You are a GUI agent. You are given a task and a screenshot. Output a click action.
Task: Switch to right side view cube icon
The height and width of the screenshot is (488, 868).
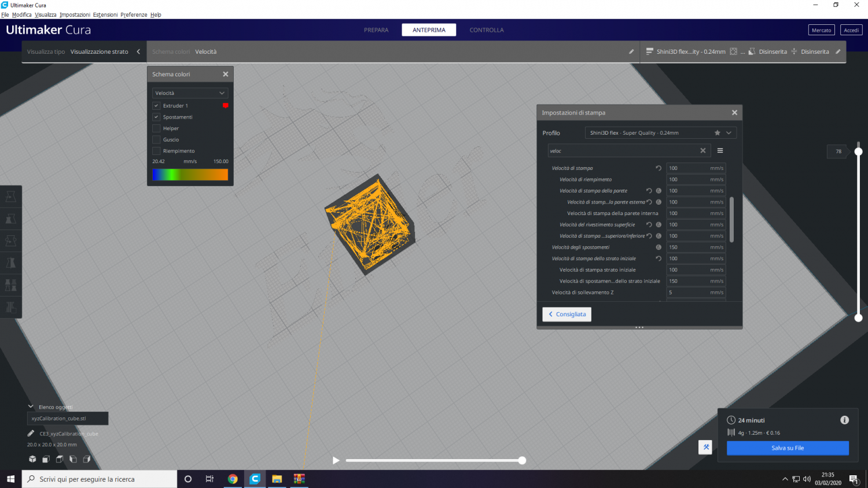[87, 459]
